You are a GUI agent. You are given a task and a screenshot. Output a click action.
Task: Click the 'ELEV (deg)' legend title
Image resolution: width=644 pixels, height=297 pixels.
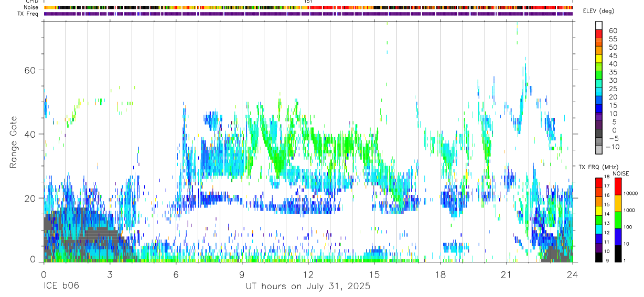[x=598, y=11]
